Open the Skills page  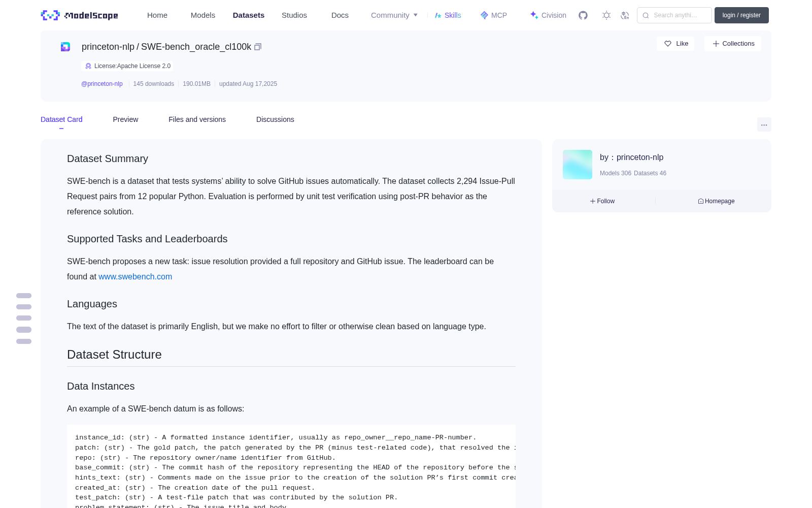[x=448, y=15]
